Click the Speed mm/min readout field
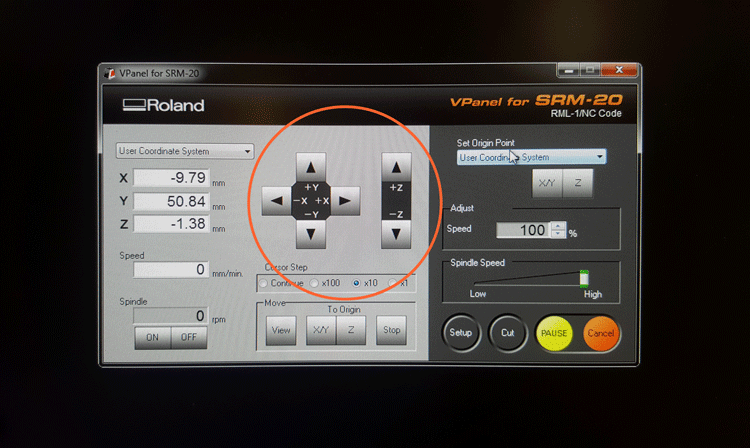 (171, 270)
